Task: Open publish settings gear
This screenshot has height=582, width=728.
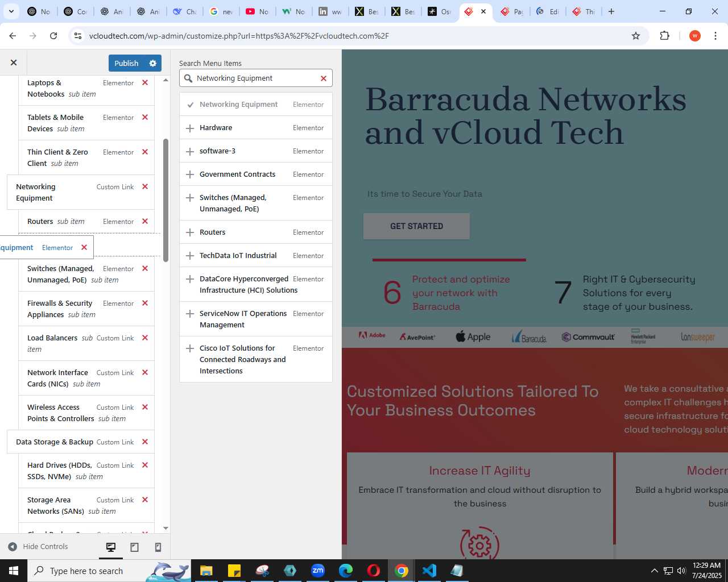Action: (x=152, y=63)
